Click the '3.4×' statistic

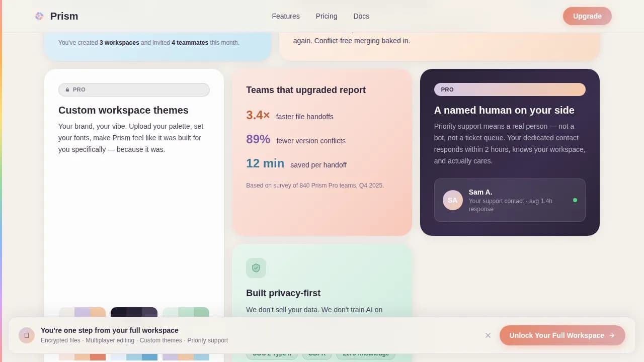tap(258, 115)
